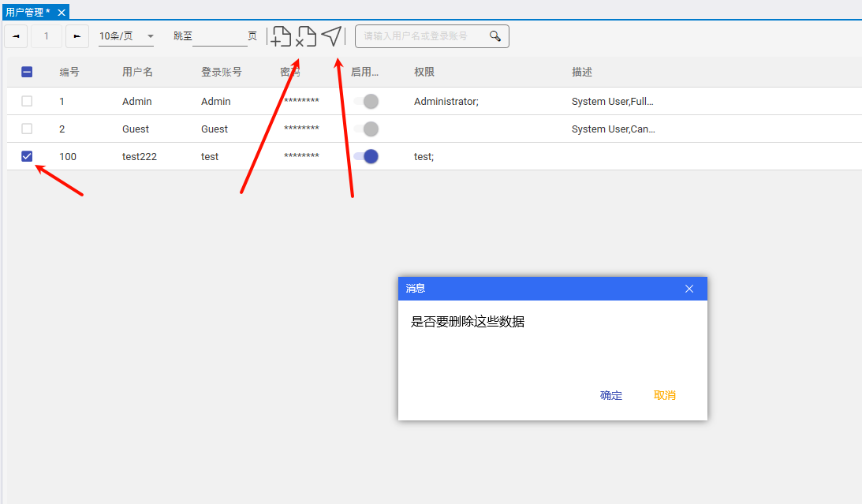Close the 用户管理 tab
862x504 pixels.
pyautogui.click(x=62, y=12)
